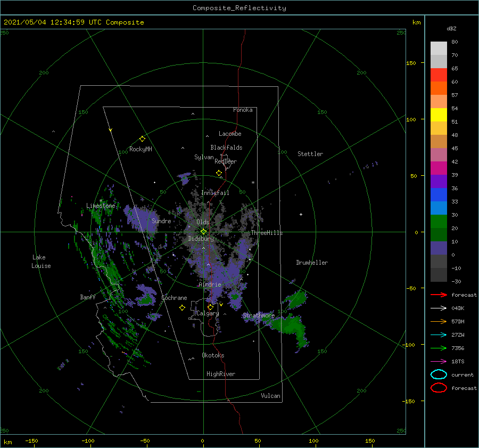
Task: Click the Didsbury town label
Action: click(x=201, y=239)
